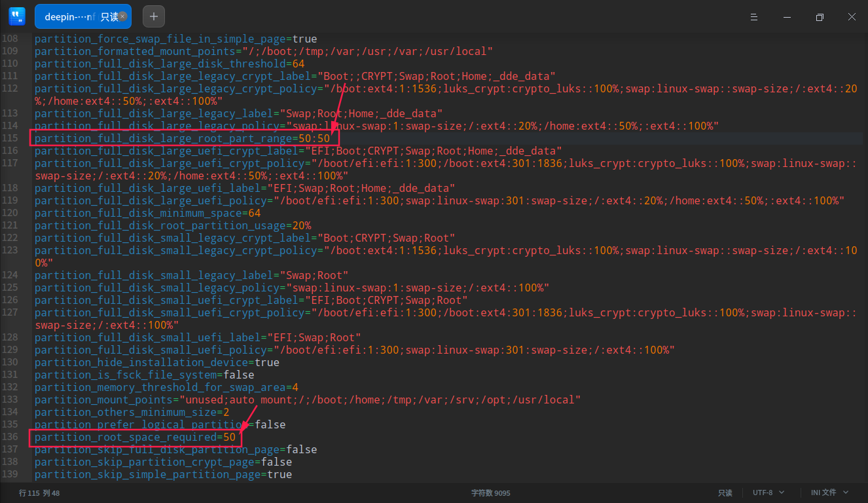Place cursor on partition_root_space_required=50
This screenshot has height=503, width=868.
click(136, 437)
